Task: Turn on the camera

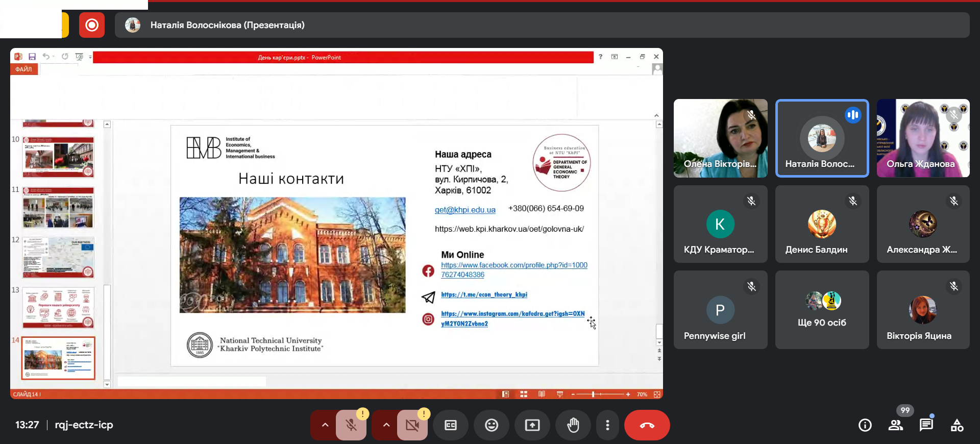Action: point(412,425)
